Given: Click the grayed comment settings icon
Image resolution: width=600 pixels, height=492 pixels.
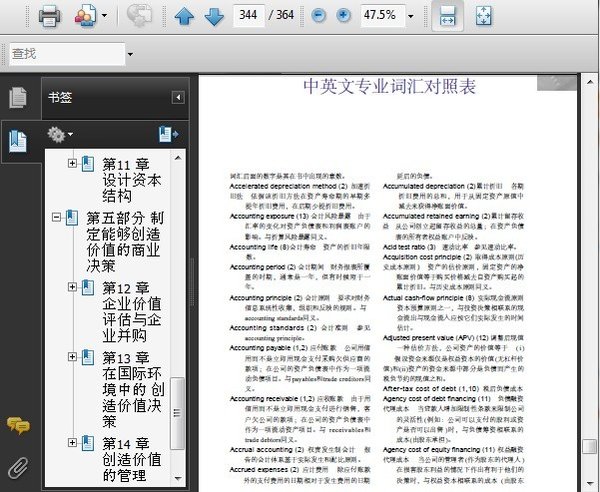Looking at the screenshot, I should 139,16.
